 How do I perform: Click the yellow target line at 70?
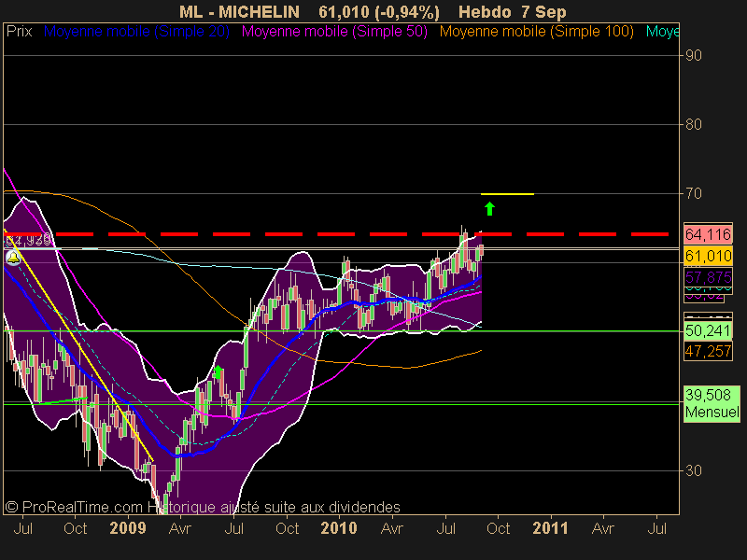pos(507,194)
